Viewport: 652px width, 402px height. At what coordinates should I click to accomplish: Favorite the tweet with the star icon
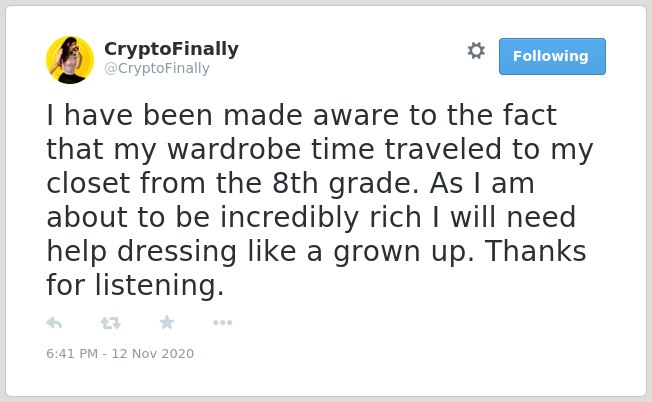click(x=167, y=322)
